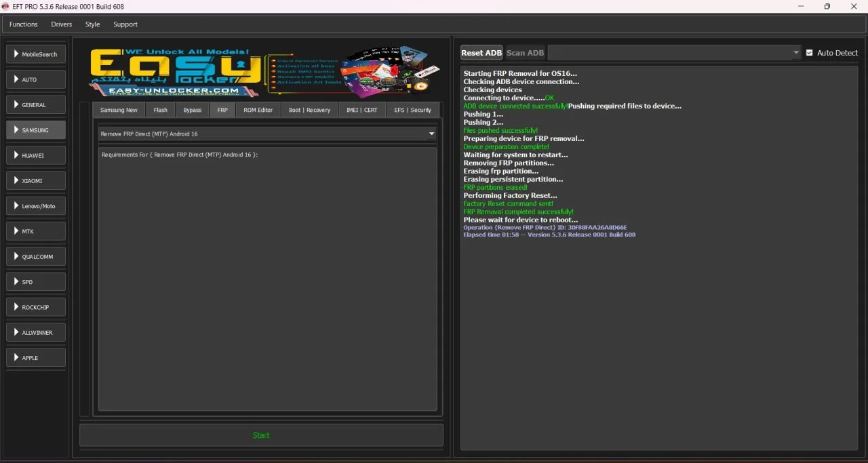The width and height of the screenshot is (868, 463).
Task: Expand the AUTO sidebar section
Action: pyautogui.click(x=36, y=79)
